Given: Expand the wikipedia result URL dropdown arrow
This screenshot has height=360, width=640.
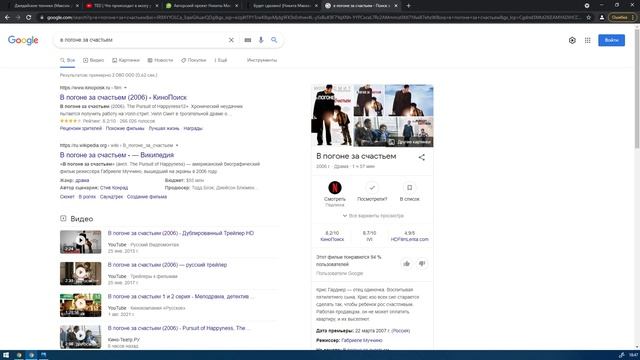Looking at the screenshot, I should point(177,145).
